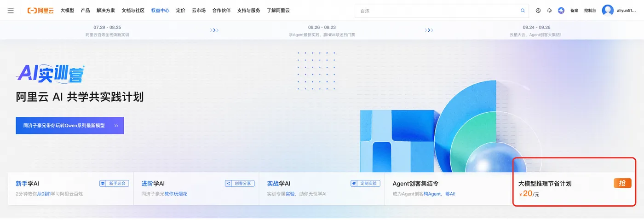Open the language globe icon
Viewport: 644px width, 220px height.
click(x=538, y=10)
